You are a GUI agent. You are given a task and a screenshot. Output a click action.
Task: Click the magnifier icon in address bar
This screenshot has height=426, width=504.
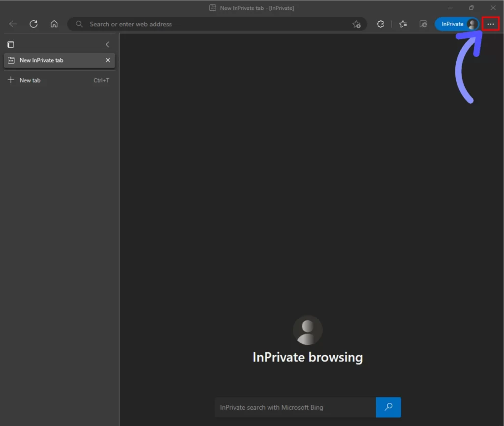(79, 24)
